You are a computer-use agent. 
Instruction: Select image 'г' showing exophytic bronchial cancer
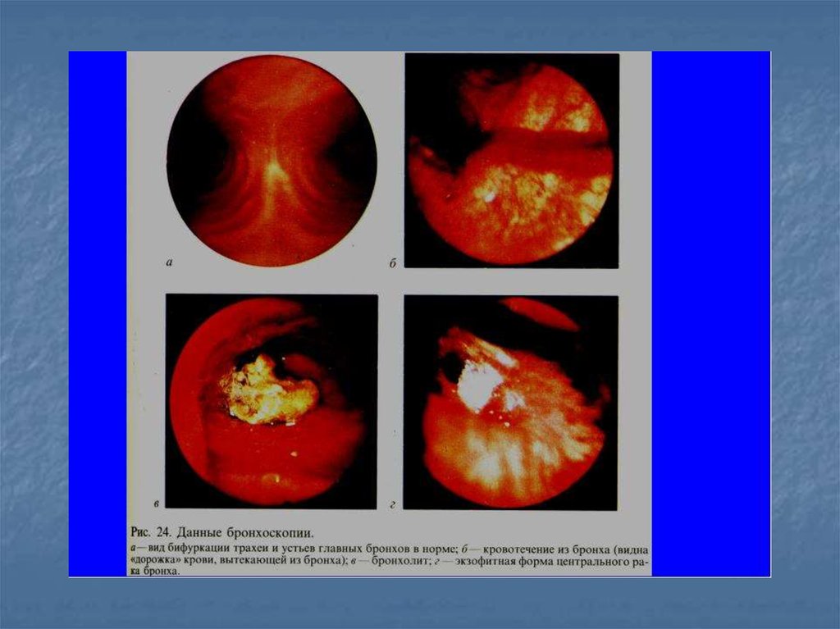(511, 402)
